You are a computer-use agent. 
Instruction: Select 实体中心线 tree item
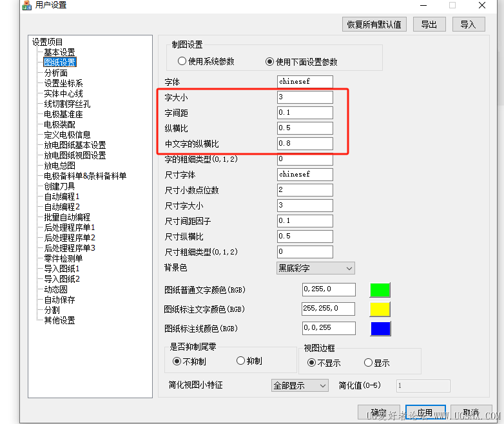(x=63, y=93)
